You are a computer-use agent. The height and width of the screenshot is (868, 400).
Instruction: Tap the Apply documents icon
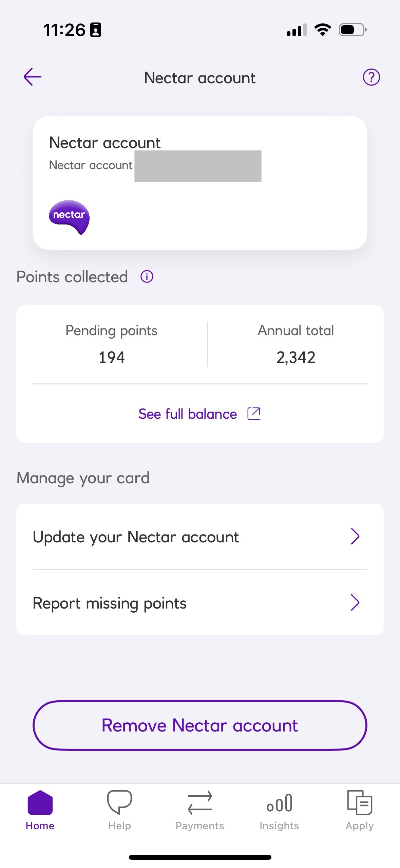pos(360,802)
